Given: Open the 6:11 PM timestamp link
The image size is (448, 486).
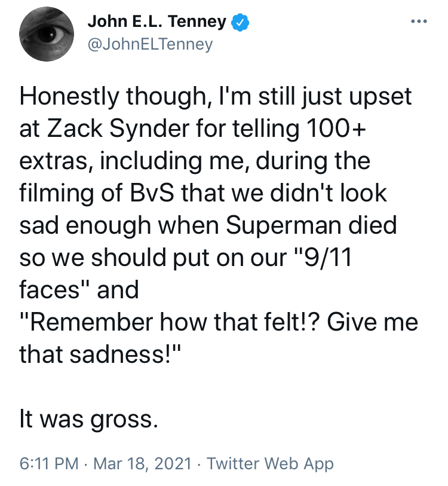Looking at the screenshot, I should [x=49, y=464].
